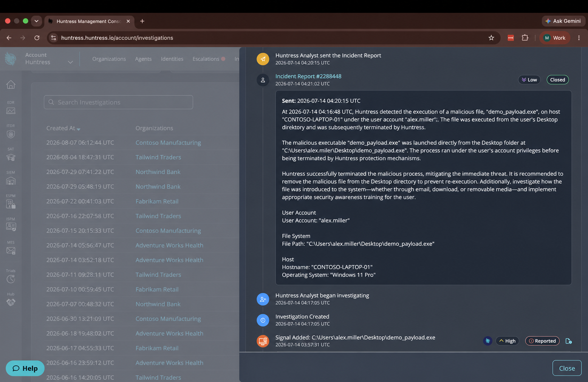Open Adventure Works Health from 2026-07-14 05:56:47 row
This screenshot has width=588, height=382.
169,245
